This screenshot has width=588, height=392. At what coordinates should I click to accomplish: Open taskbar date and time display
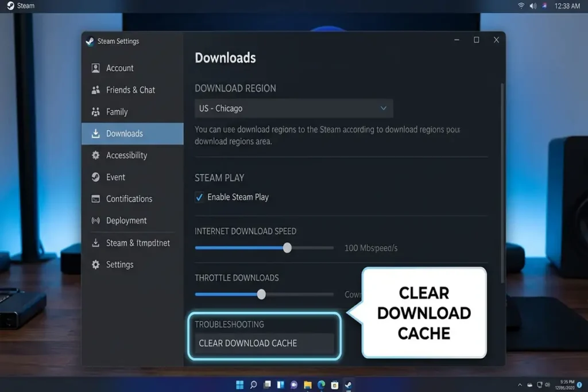[x=565, y=385]
